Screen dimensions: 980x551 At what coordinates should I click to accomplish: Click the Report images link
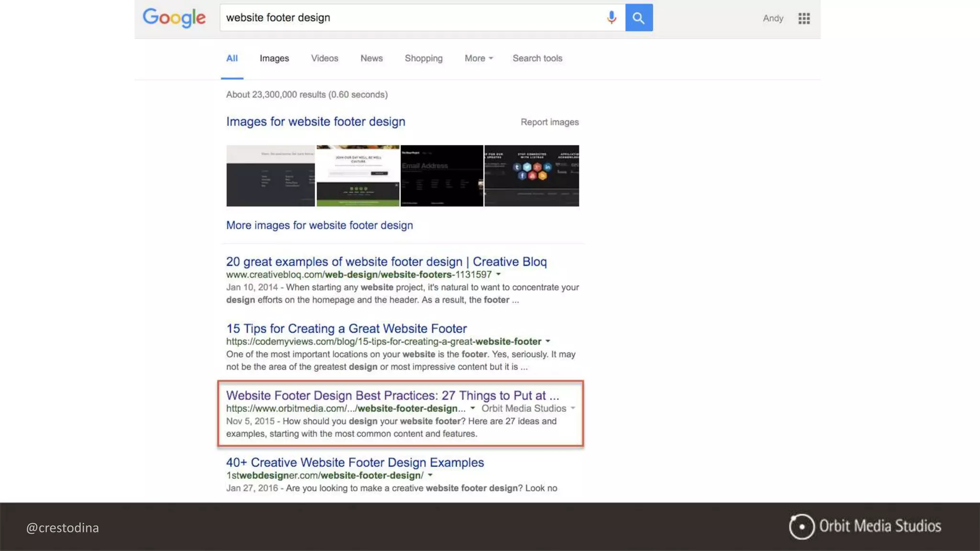pyautogui.click(x=549, y=122)
